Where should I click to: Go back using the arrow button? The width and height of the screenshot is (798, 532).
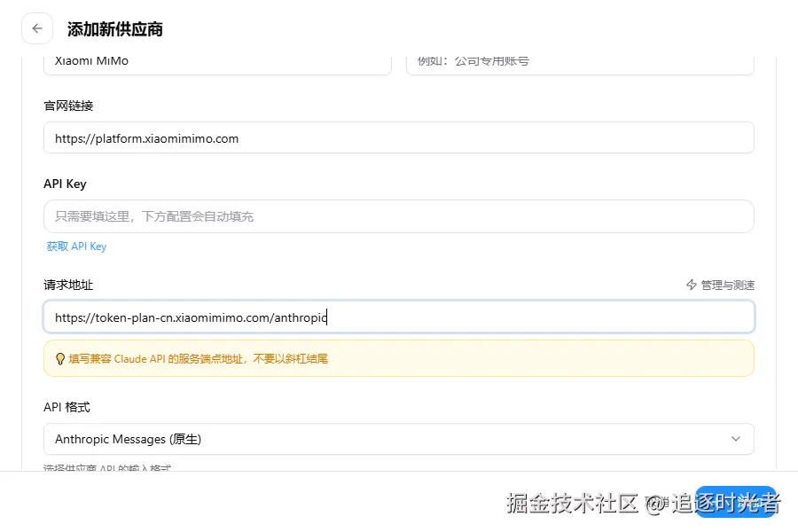(37, 28)
